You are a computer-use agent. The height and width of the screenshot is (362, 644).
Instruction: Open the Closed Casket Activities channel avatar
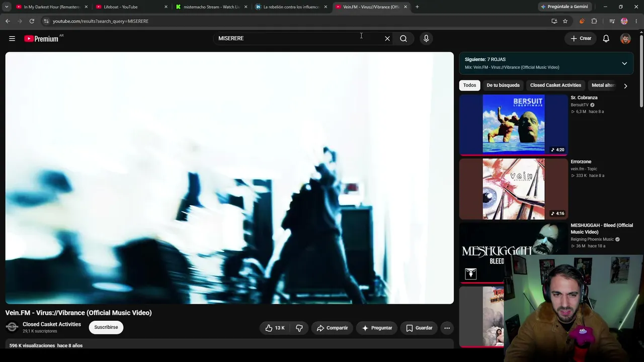(x=12, y=327)
